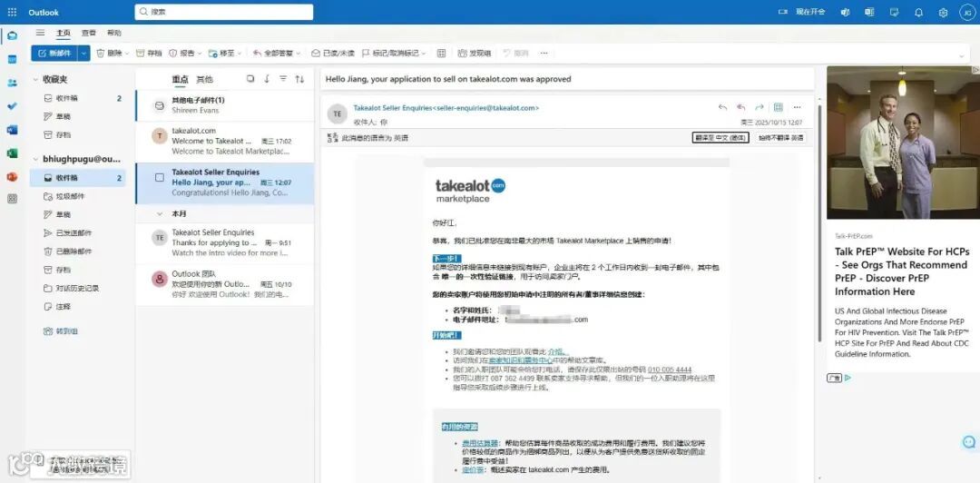Click 现在开会 meet now button
The height and width of the screenshot is (483, 980).
click(x=802, y=12)
